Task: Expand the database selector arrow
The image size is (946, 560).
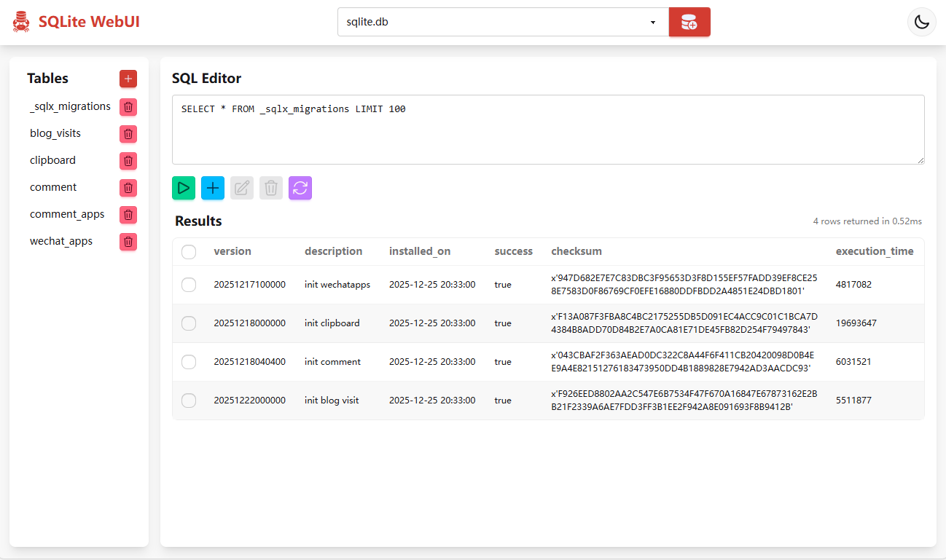Action: pos(652,22)
